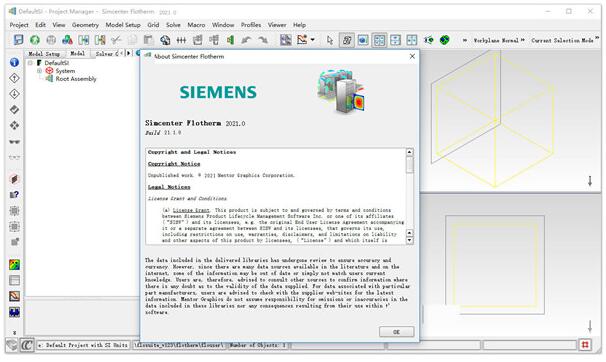Click the green circular refresh icon
The image size is (606, 362).
[35, 40]
